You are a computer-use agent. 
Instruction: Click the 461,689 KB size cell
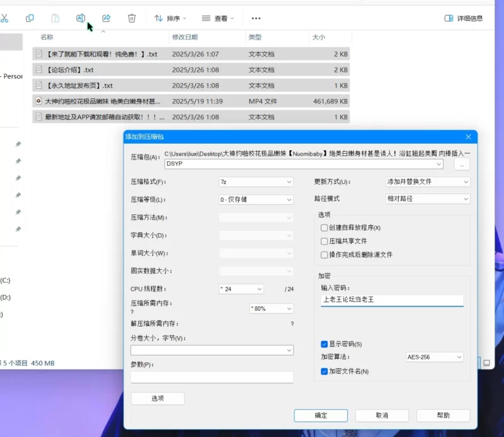330,102
